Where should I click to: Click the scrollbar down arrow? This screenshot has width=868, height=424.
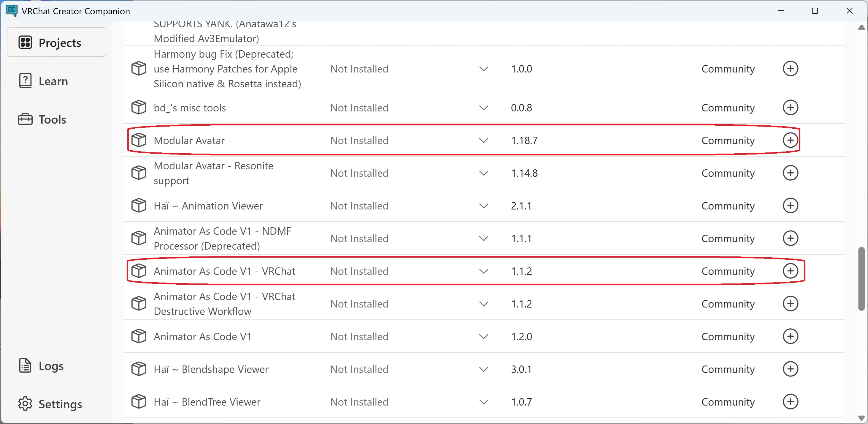(x=861, y=418)
